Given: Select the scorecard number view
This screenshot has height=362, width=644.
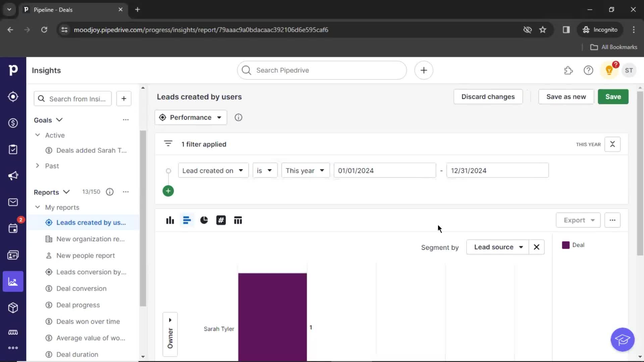Looking at the screenshot, I should tap(221, 220).
